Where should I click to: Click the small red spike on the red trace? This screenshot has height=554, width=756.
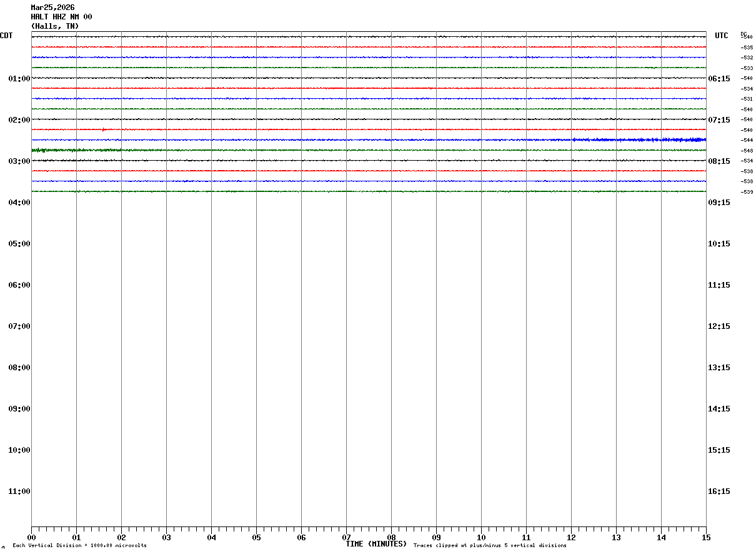click(x=103, y=129)
